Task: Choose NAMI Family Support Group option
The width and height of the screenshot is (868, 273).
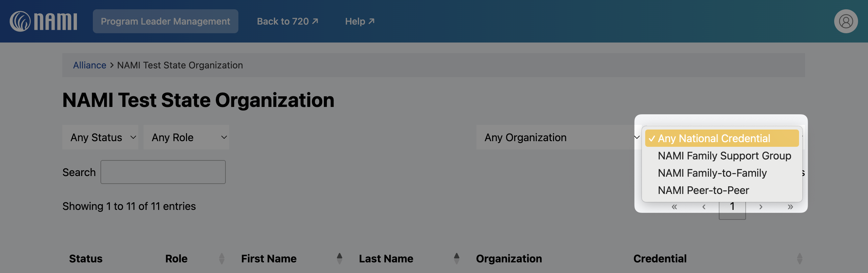Action: [x=722, y=155]
